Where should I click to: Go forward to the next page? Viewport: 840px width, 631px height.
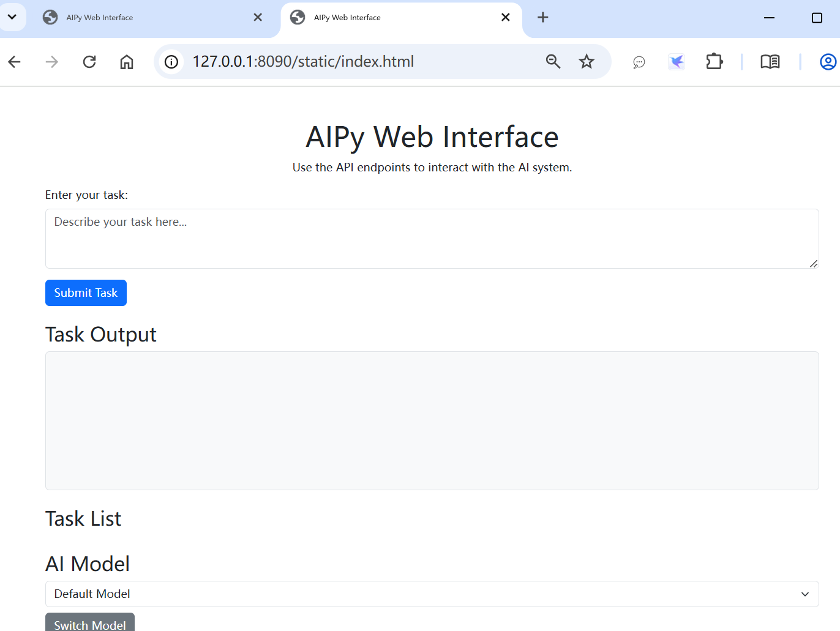pyautogui.click(x=52, y=62)
